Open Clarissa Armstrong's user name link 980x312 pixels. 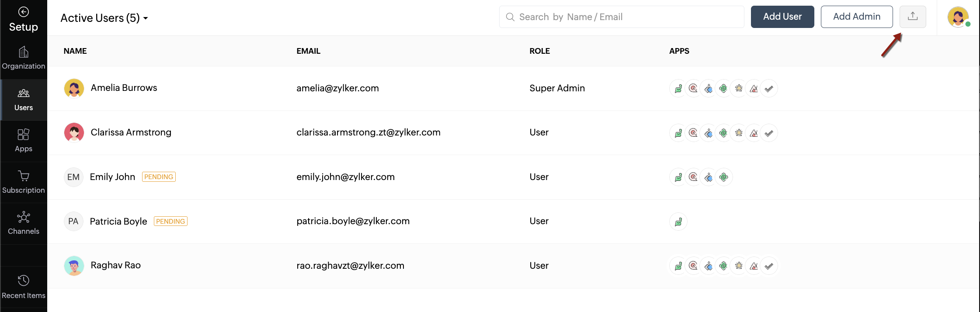tap(131, 132)
